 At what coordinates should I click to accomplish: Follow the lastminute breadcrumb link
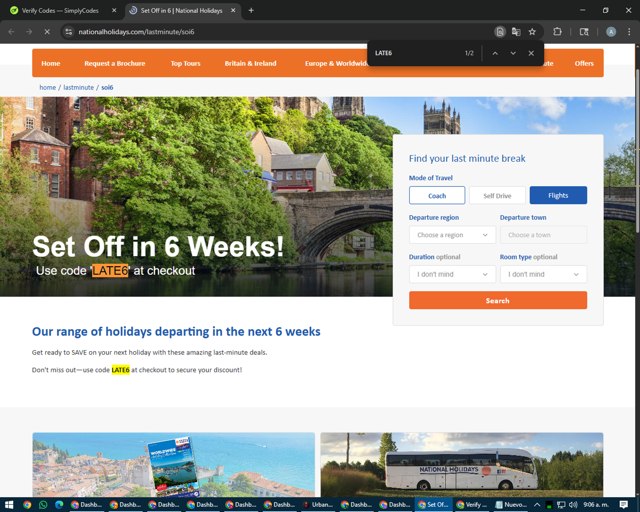click(78, 87)
